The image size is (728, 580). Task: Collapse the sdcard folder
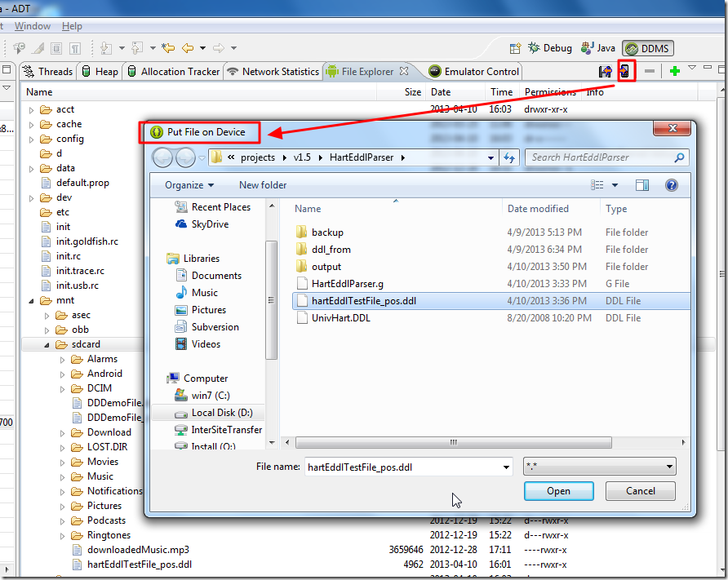[x=47, y=345]
